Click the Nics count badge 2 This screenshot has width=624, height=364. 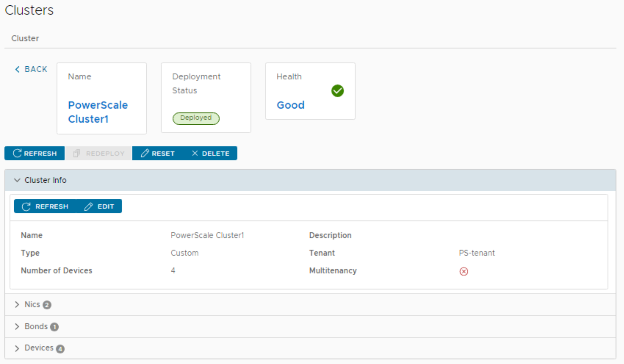47,305
